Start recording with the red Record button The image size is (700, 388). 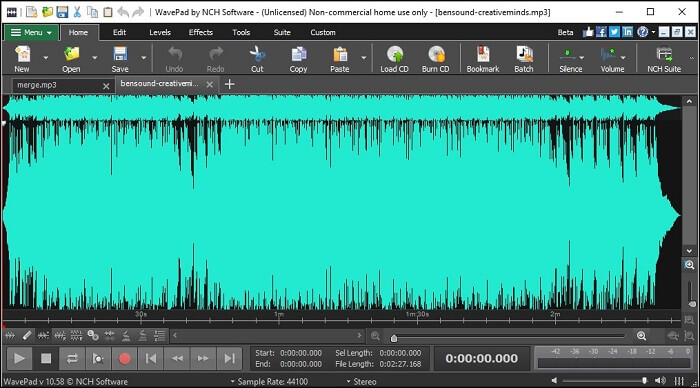(x=125, y=359)
